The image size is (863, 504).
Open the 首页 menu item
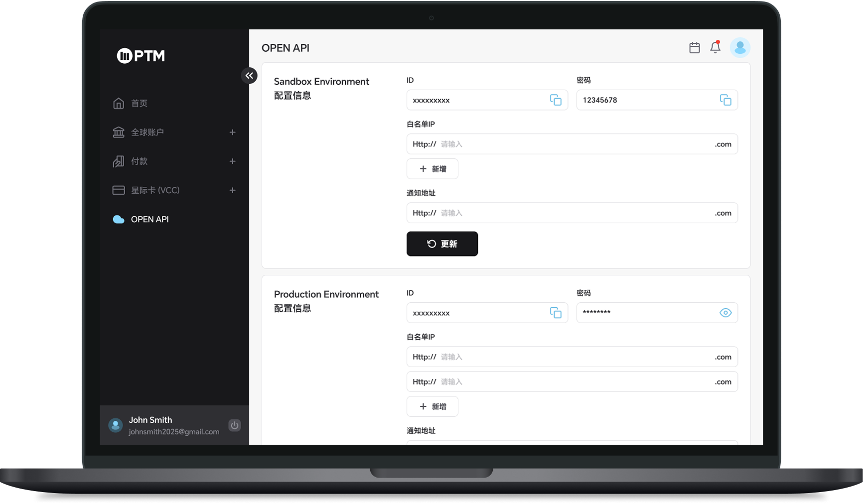[x=139, y=103]
